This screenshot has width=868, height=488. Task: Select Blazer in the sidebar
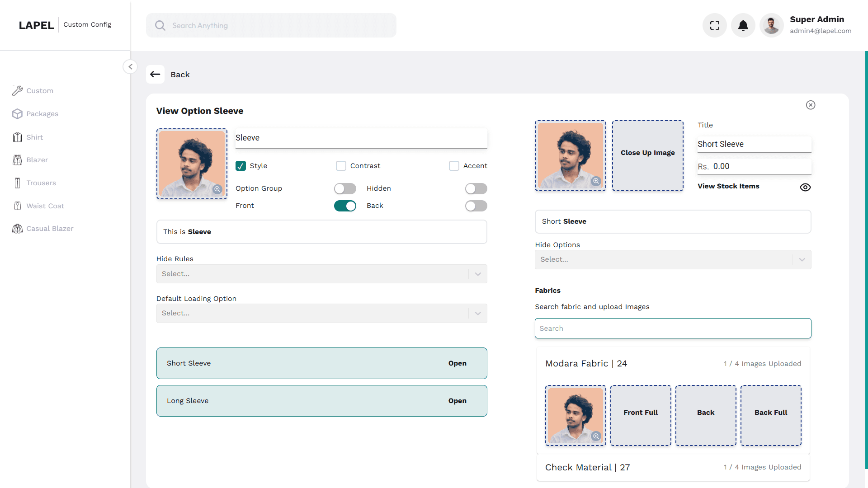tap(37, 160)
